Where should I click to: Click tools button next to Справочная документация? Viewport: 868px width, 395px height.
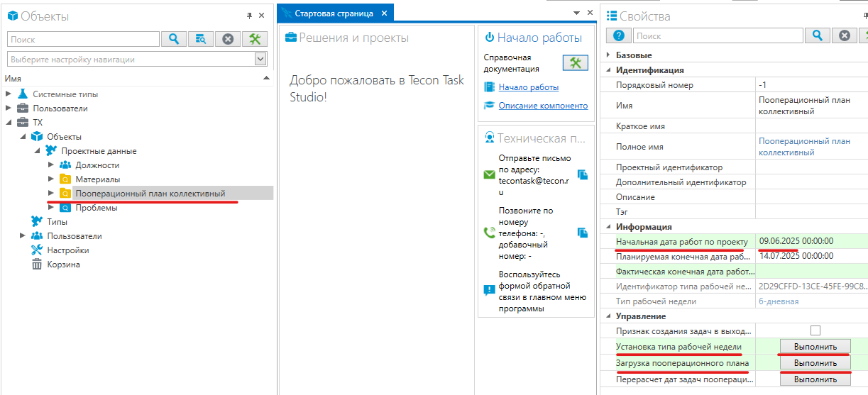(x=576, y=63)
